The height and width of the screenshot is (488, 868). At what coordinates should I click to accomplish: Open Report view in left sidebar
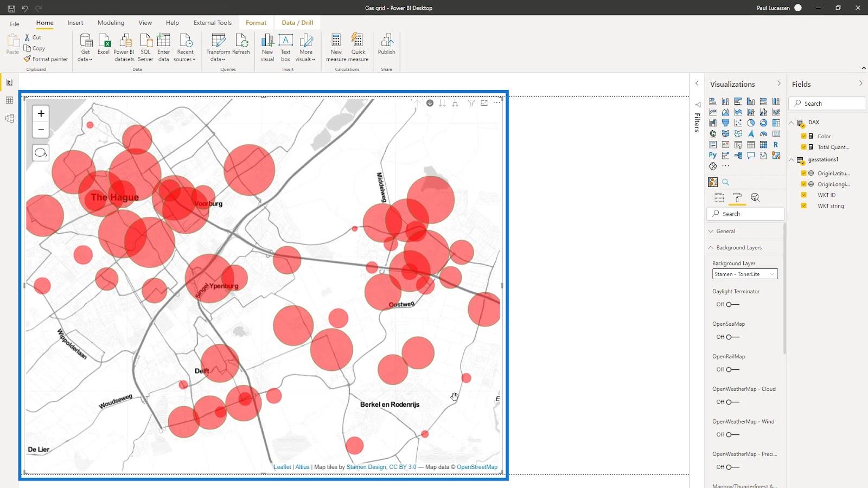(9, 82)
